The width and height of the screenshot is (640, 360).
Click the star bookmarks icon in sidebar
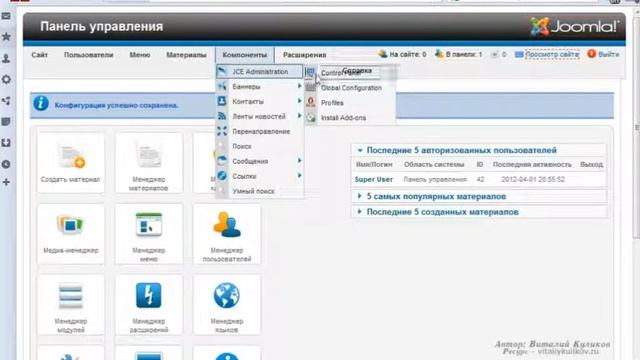tap(6, 37)
